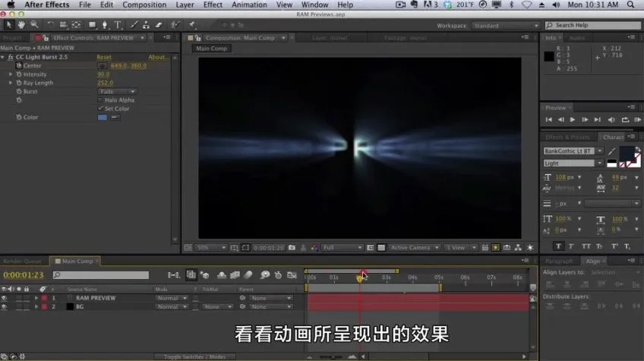Click Reset for CC Light Burst
The image size is (644, 361).
[103, 57]
